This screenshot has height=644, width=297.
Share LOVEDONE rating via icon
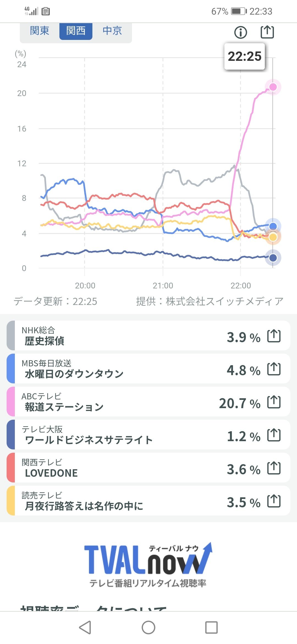[274, 468]
